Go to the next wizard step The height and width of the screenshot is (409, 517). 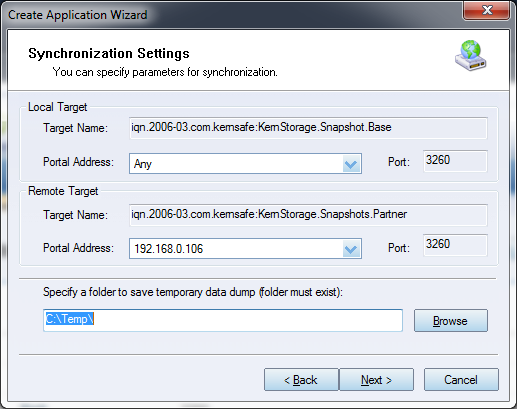pyautogui.click(x=376, y=380)
